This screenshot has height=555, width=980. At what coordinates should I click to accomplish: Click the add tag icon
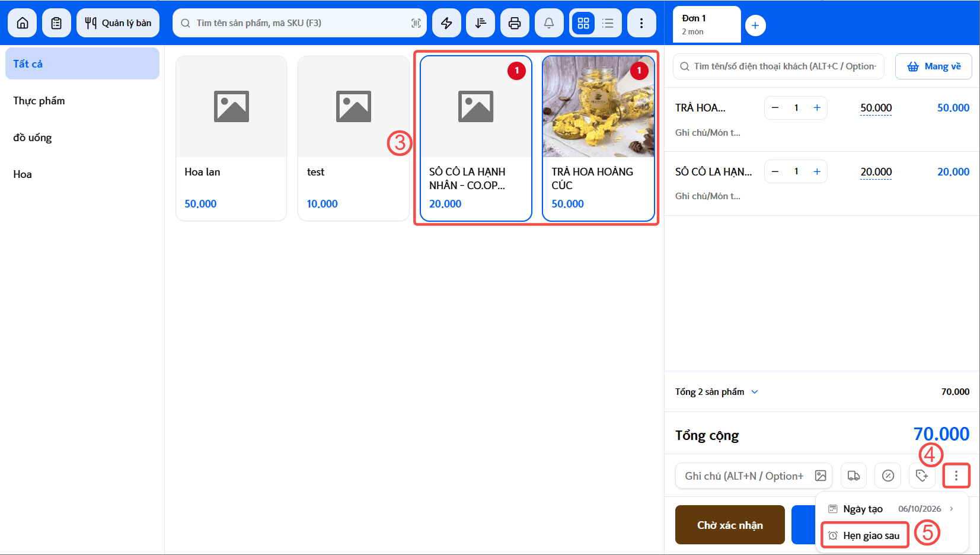click(922, 476)
